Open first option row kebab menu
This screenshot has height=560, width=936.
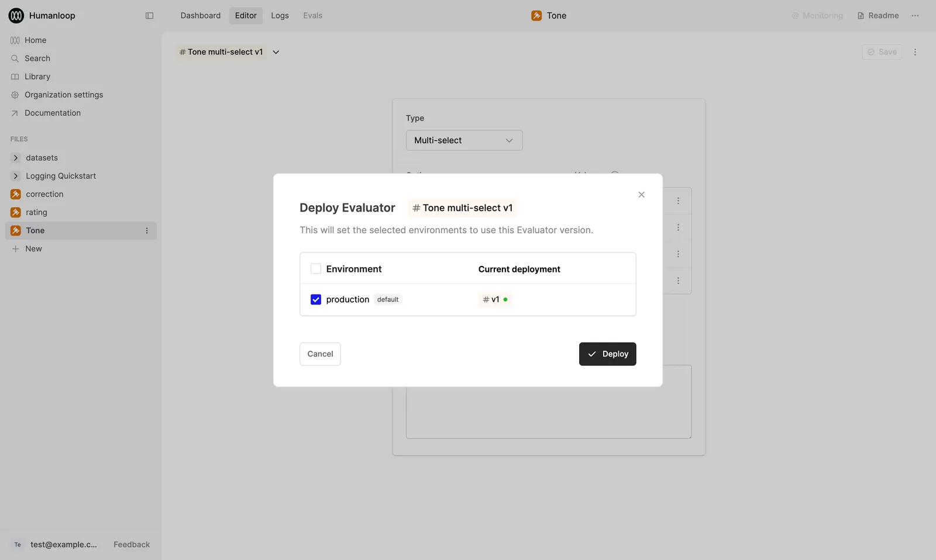pyautogui.click(x=678, y=201)
